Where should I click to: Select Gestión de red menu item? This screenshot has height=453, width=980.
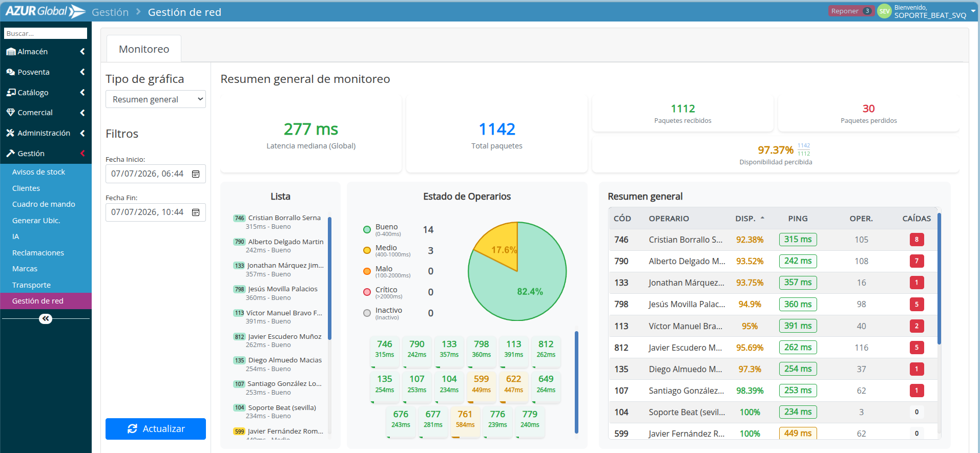(46, 301)
